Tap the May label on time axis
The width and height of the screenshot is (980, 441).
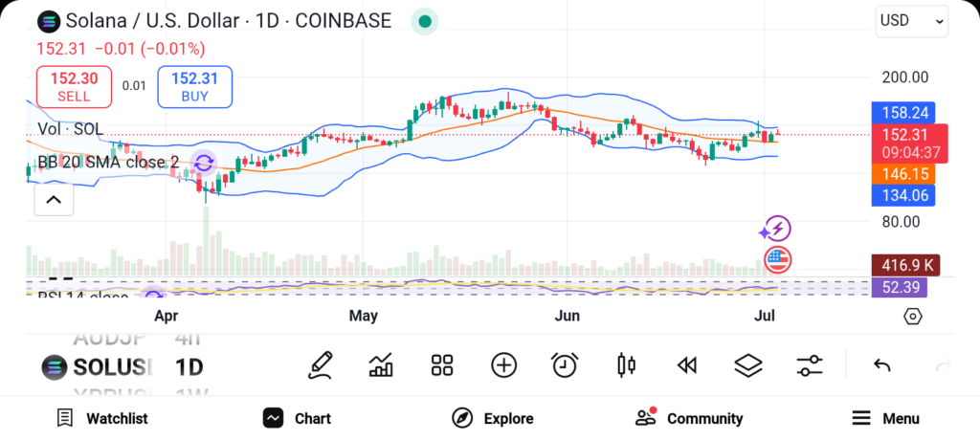(363, 316)
